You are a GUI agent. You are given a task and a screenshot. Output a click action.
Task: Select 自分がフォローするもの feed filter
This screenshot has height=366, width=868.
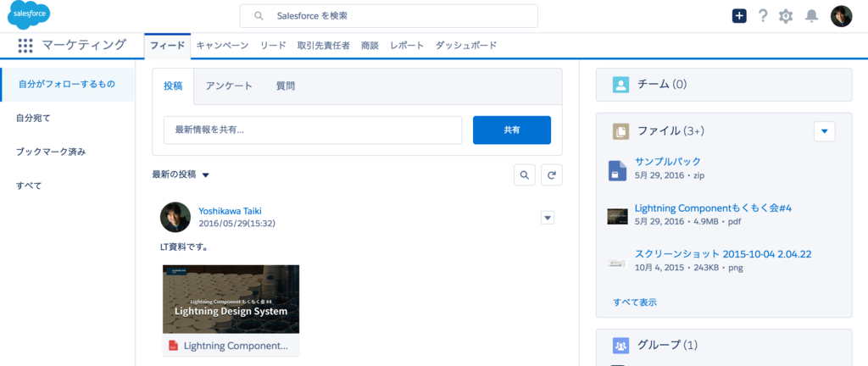(67, 85)
